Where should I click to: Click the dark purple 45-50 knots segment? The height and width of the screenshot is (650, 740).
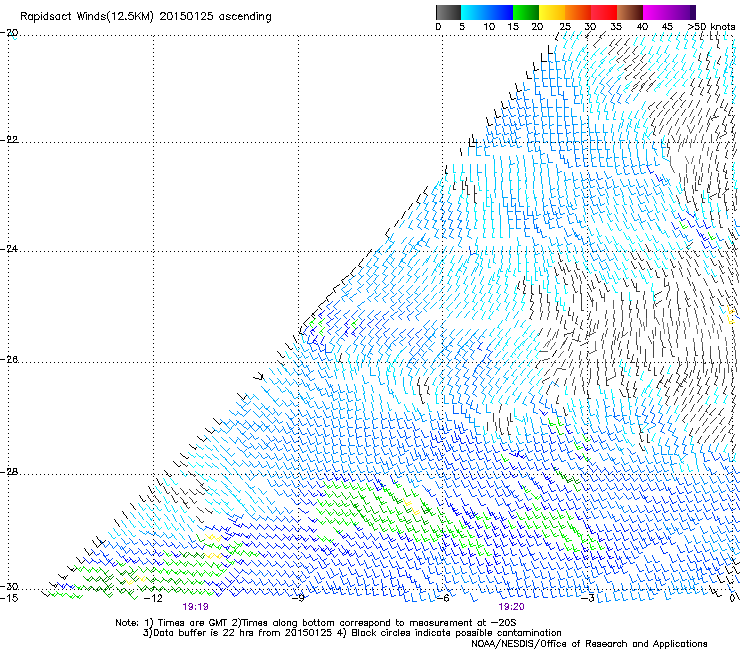[682, 12]
